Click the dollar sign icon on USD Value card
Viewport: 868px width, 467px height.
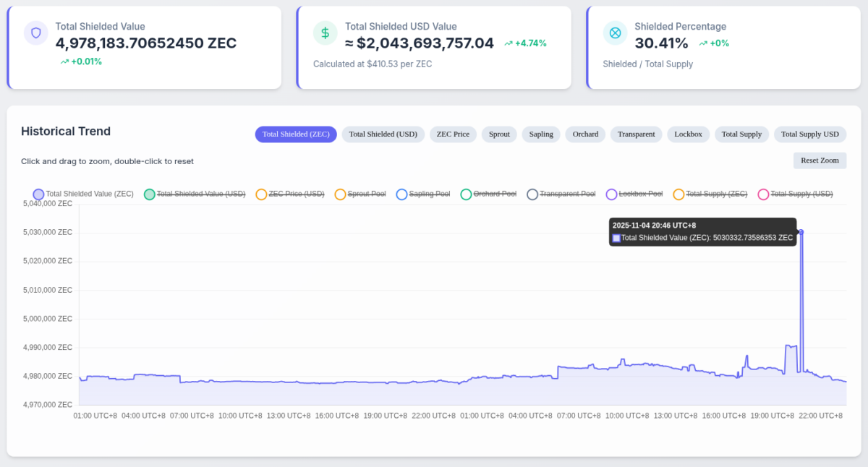[325, 33]
